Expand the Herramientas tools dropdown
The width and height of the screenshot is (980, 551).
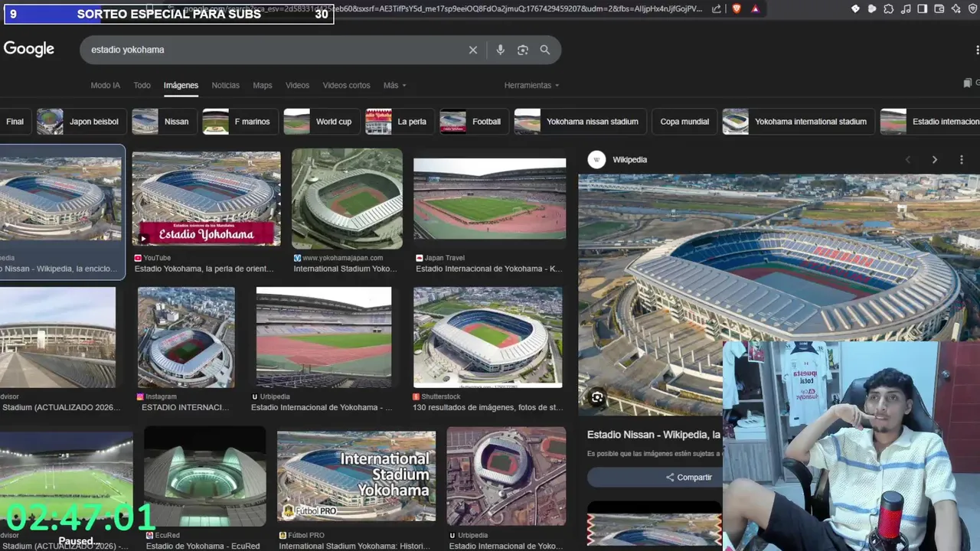[531, 86]
